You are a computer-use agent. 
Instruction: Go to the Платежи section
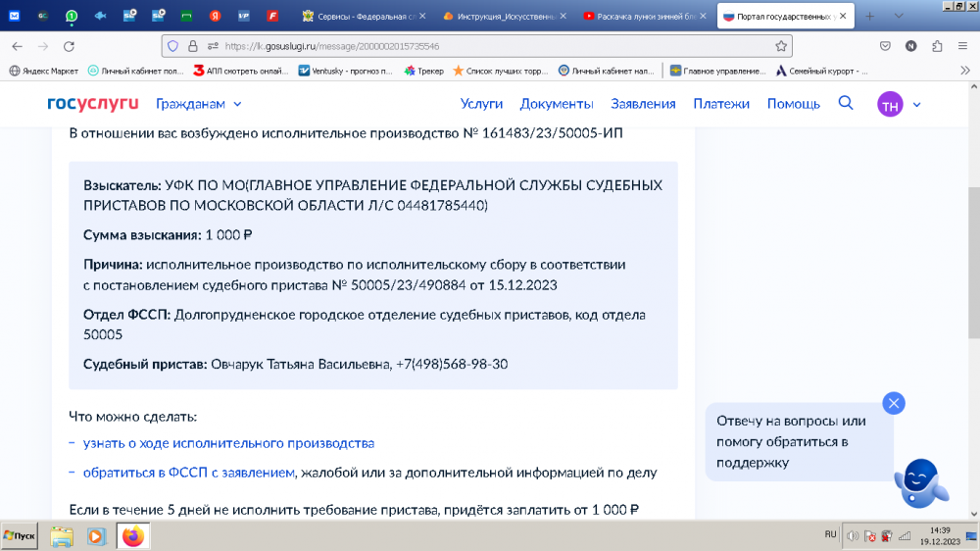(721, 104)
